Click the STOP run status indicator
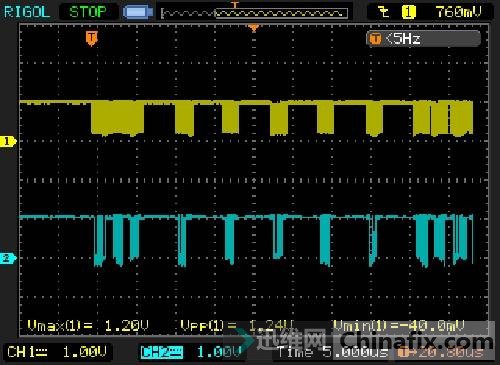The width and height of the screenshot is (500, 365). [88, 12]
